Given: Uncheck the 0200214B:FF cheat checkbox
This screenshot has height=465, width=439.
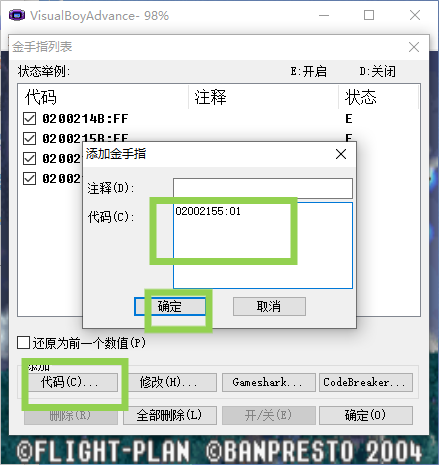Looking at the screenshot, I should click(29, 118).
